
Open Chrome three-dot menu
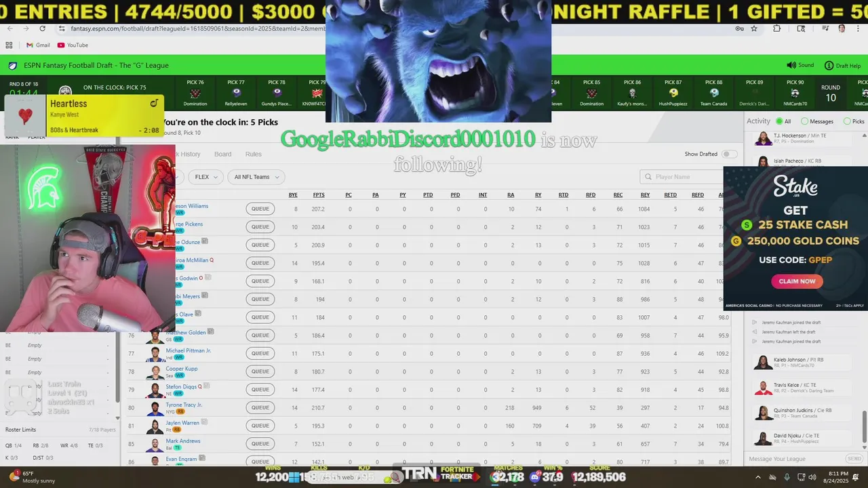point(859,28)
